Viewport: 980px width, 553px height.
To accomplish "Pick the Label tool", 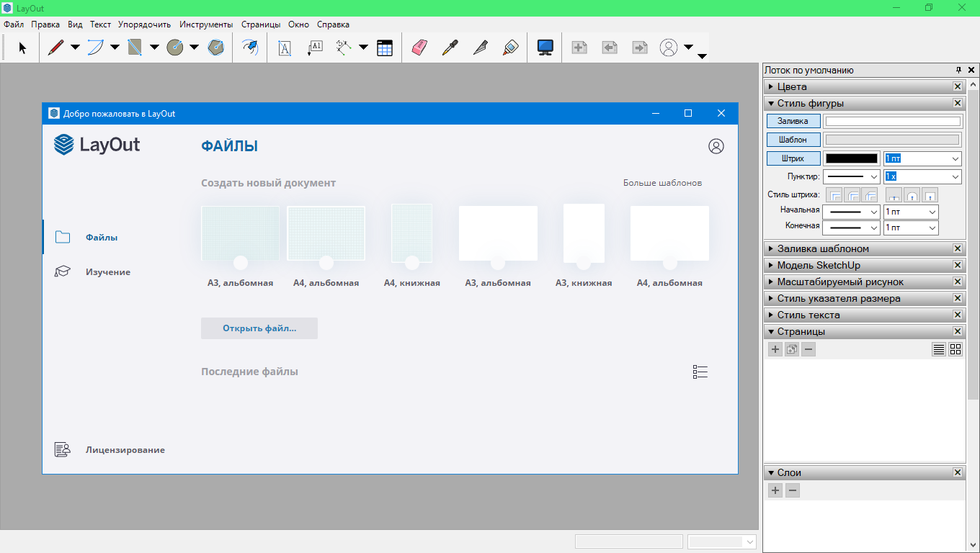I will 315,48.
